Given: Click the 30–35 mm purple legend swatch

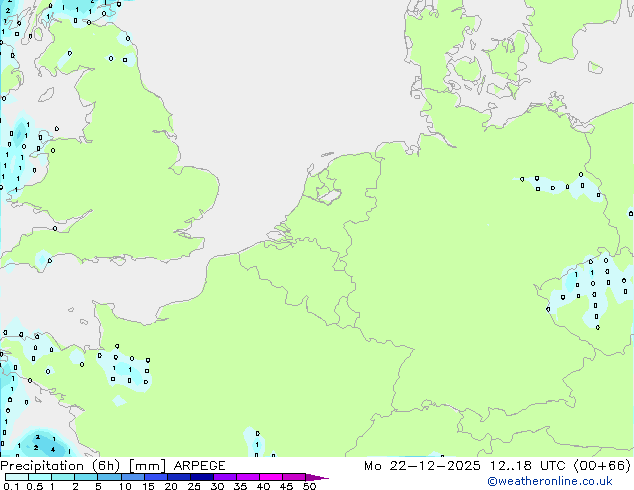Looking at the screenshot, I should 225,477.
